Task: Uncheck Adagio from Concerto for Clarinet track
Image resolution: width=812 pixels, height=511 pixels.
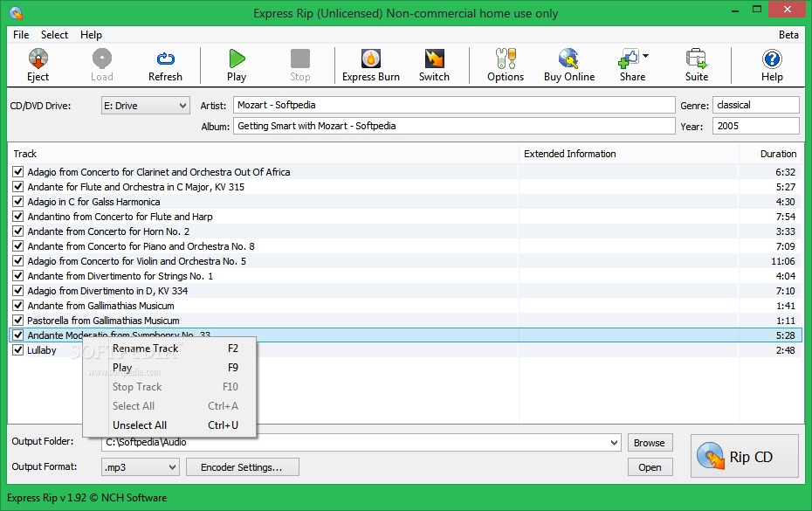Action: point(18,171)
